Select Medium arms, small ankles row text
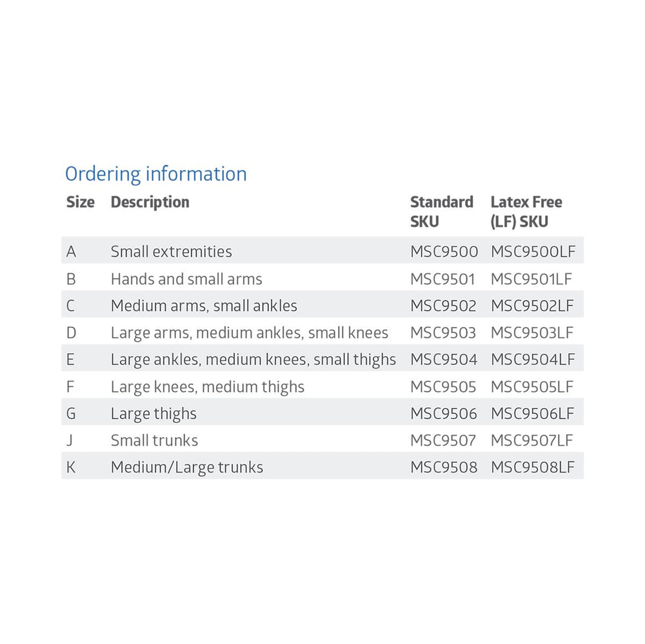Image resolution: width=645 pixels, height=644 pixels. pos(204,306)
